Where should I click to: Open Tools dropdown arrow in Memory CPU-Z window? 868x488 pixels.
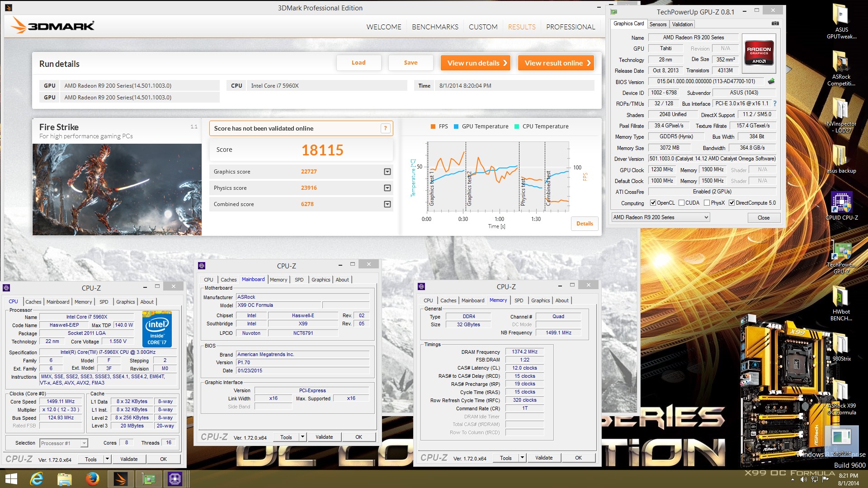click(x=522, y=458)
